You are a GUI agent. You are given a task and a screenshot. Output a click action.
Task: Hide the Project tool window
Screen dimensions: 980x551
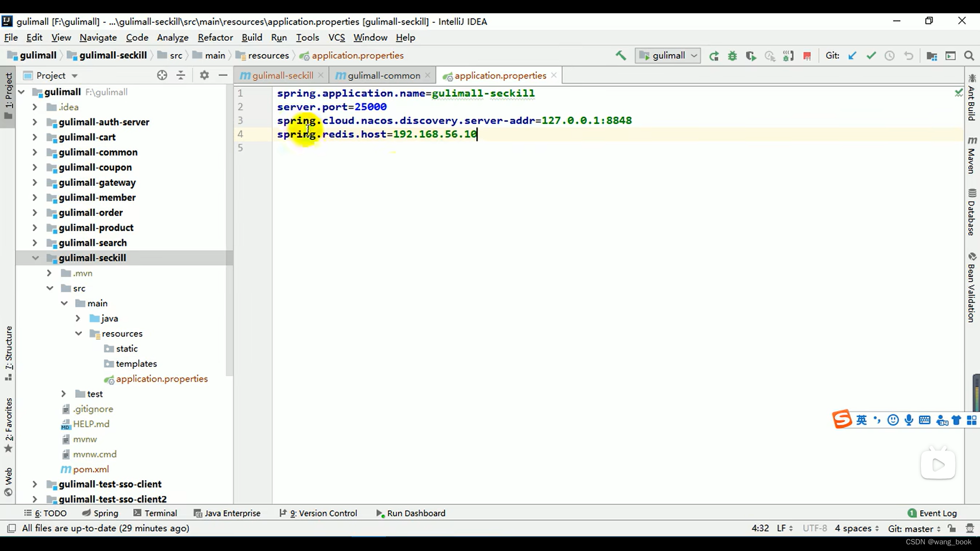[x=223, y=75]
